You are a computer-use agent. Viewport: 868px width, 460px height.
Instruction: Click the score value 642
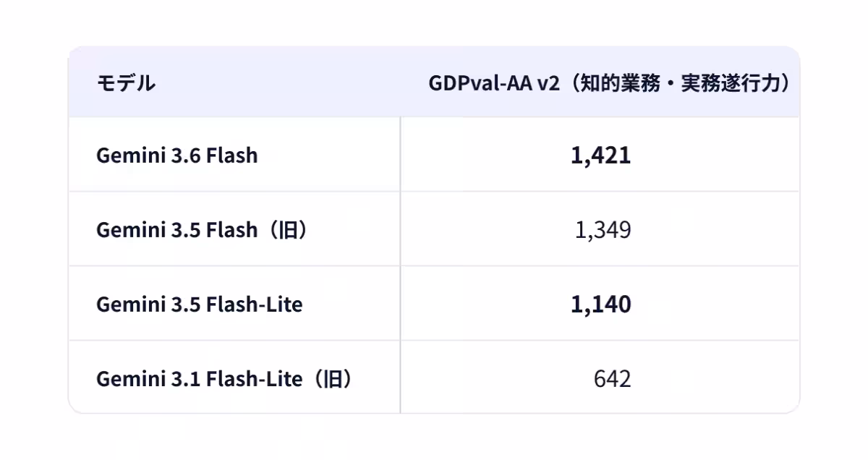[x=612, y=379]
